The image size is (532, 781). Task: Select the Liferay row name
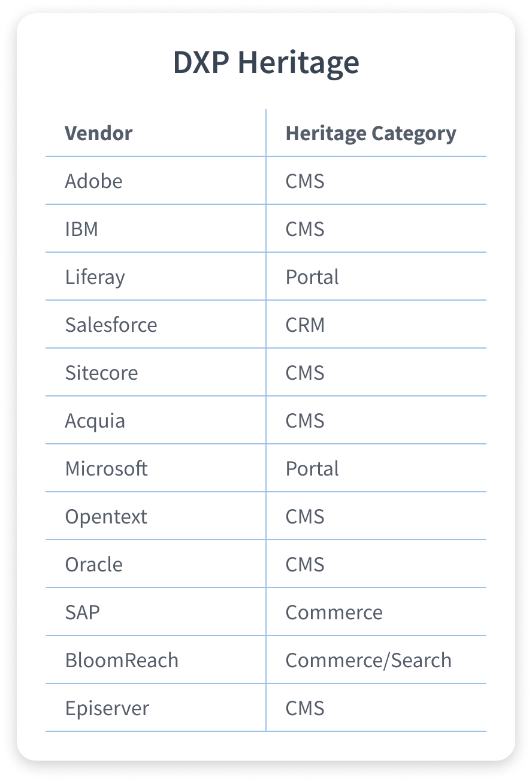(95, 277)
